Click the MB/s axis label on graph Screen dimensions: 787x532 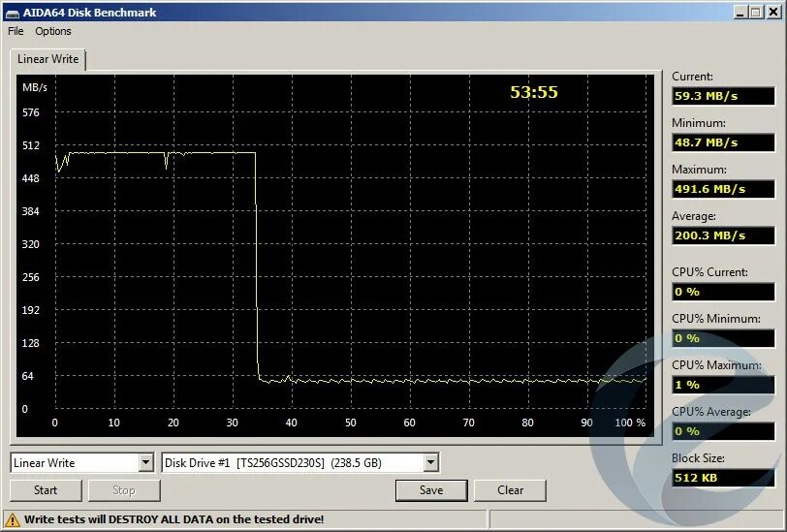point(35,88)
